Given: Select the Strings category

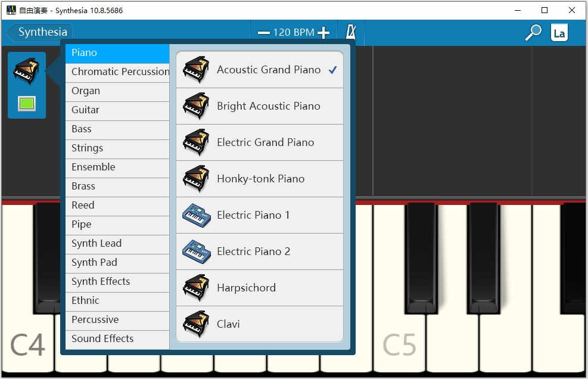Looking at the screenshot, I should (117, 149).
